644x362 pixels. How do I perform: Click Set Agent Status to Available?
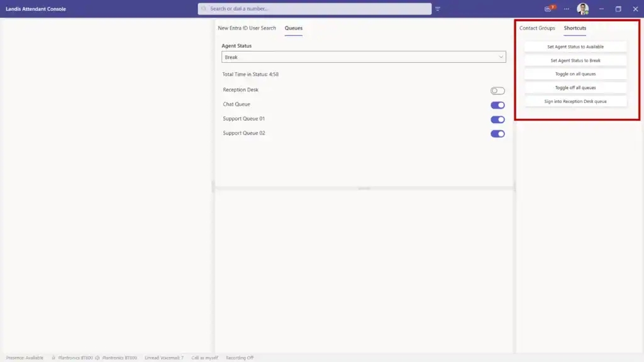click(x=575, y=46)
